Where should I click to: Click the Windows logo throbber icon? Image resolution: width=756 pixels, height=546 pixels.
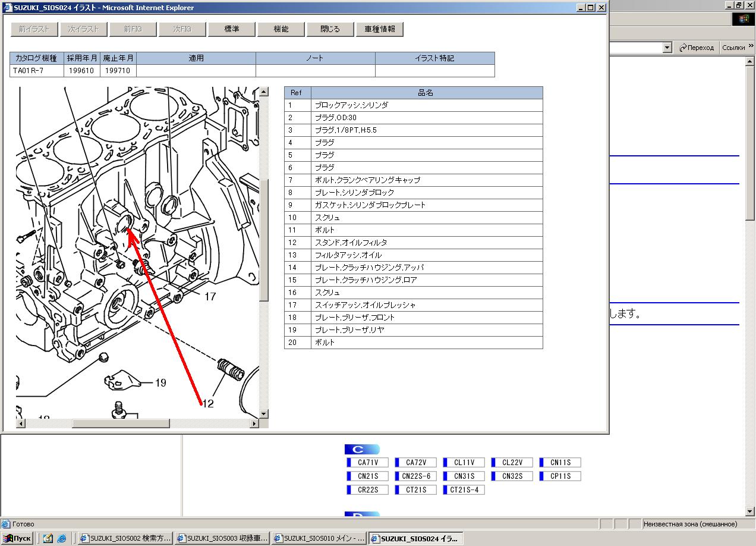click(744, 19)
